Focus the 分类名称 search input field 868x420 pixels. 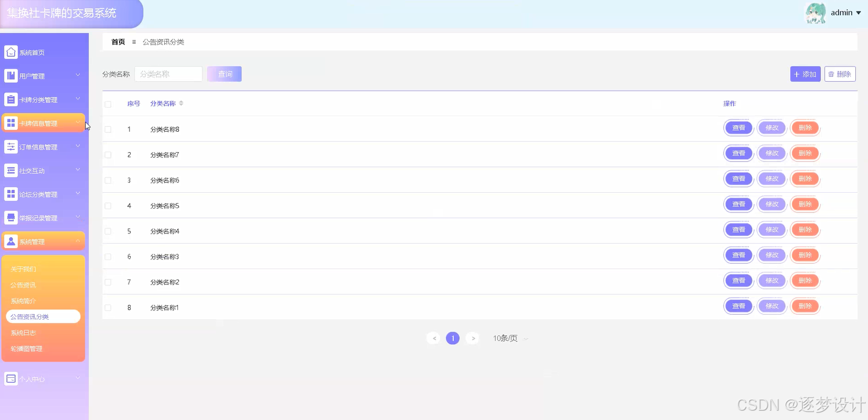169,74
